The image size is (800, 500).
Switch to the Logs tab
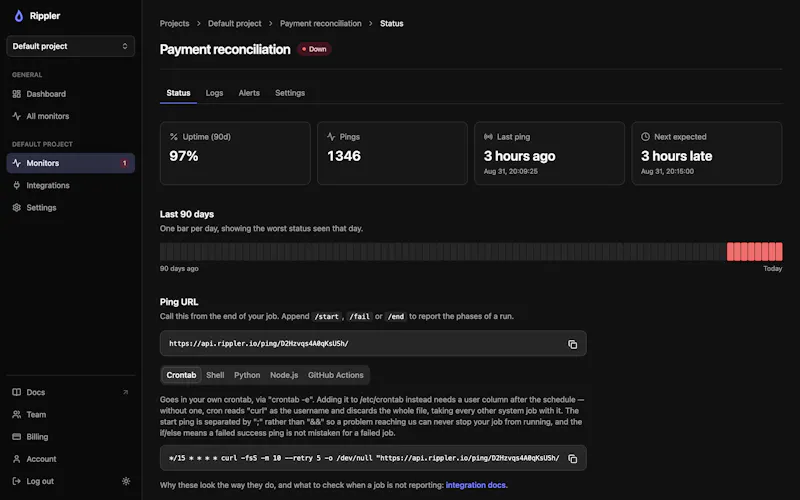(x=214, y=93)
